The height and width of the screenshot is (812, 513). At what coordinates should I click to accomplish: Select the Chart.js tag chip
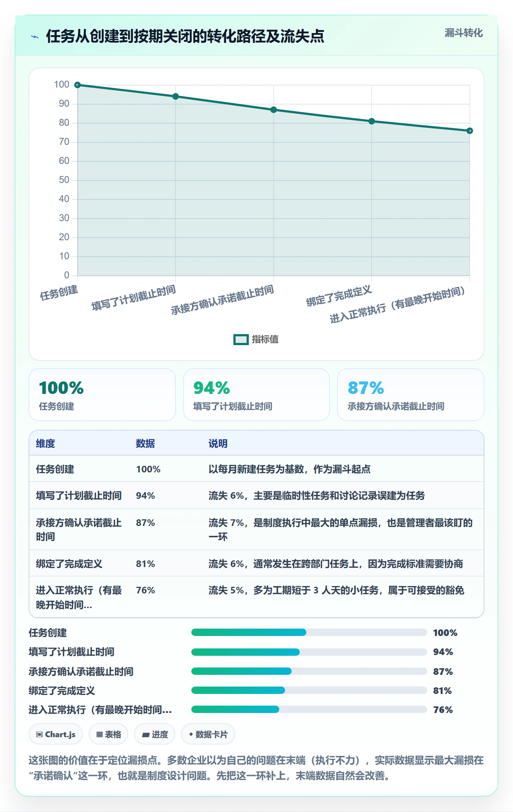pyautogui.click(x=56, y=734)
